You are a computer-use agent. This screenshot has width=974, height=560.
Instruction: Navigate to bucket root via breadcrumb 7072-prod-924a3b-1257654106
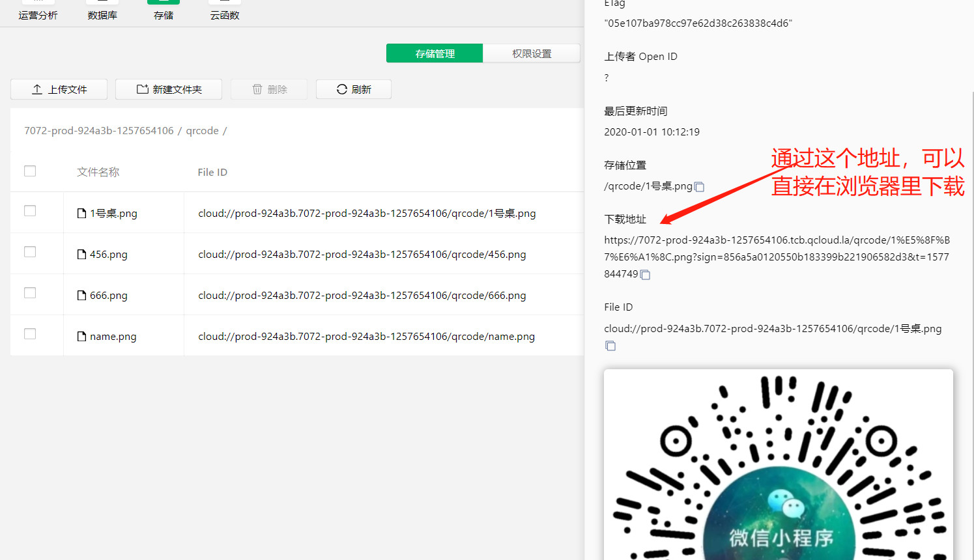click(98, 130)
